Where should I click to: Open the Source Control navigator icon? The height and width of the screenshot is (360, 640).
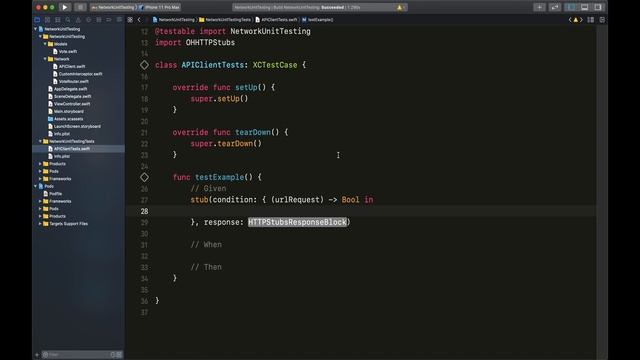[47, 20]
